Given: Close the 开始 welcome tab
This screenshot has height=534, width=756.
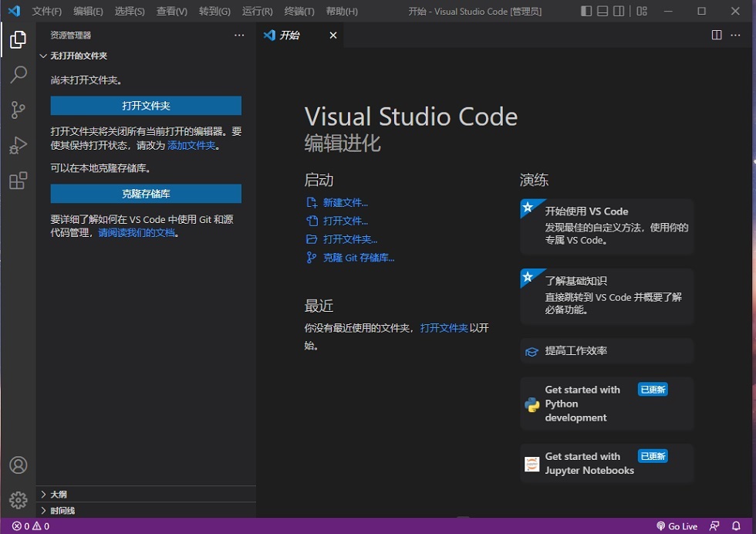Looking at the screenshot, I should [333, 35].
